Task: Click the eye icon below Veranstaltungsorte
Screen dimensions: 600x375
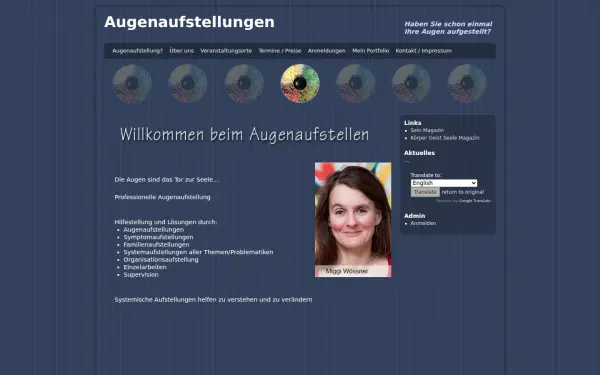Action: pos(244,83)
